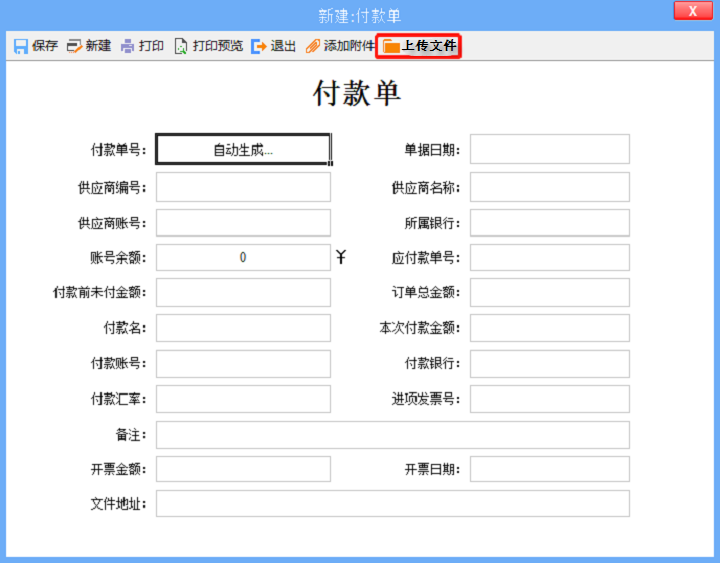This screenshot has height=563, width=720.
Task: Click the new (新建) document icon
Action: click(74, 46)
